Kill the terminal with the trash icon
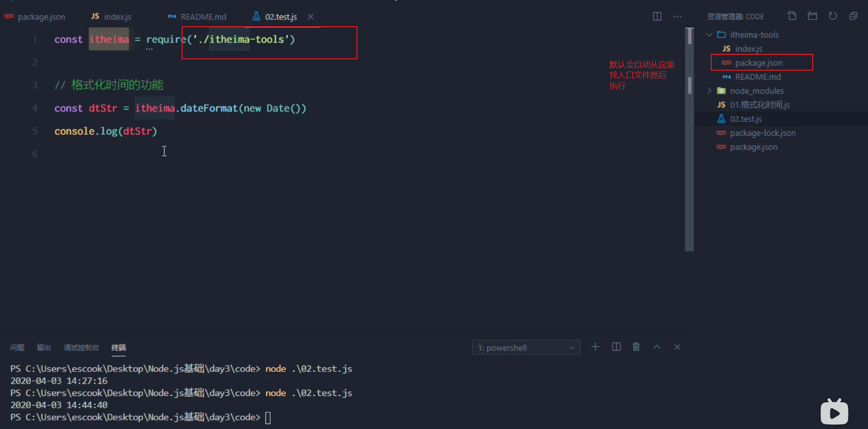Image resolution: width=868 pixels, height=429 pixels. click(x=636, y=347)
